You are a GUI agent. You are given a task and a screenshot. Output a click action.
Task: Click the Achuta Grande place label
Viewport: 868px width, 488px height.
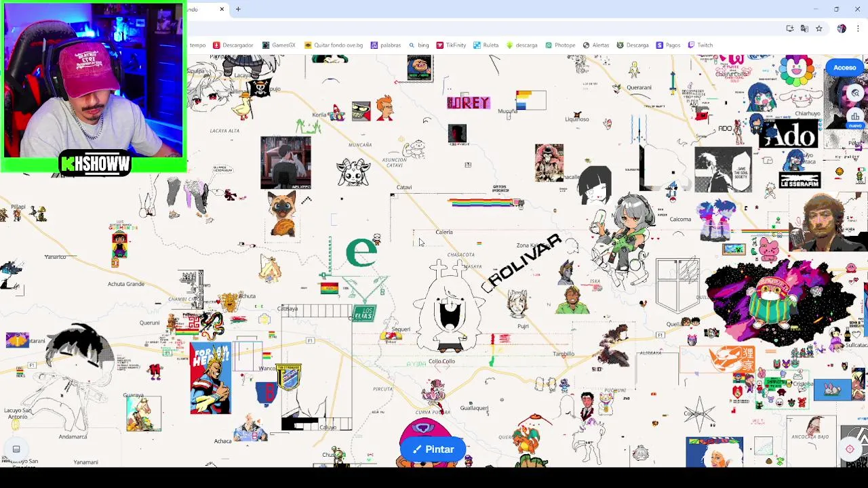[126, 284]
